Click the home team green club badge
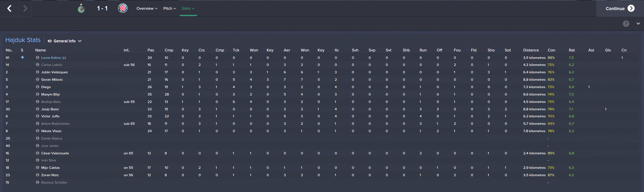Image resolution: width=644 pixels, height=192 pixels. [x=81, y=8]
